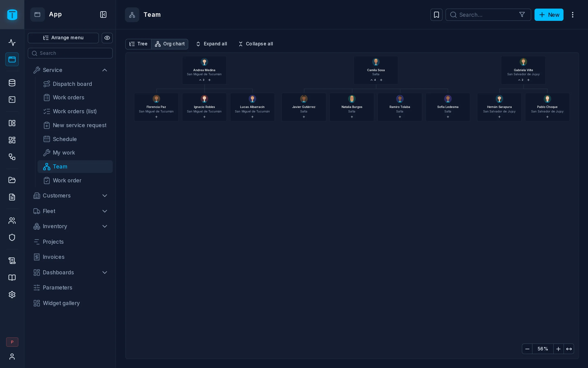Image resolution: width=588 pixels, height=368 pixels.
Task: Click the blue T app logo
Action: pos(12,15)
